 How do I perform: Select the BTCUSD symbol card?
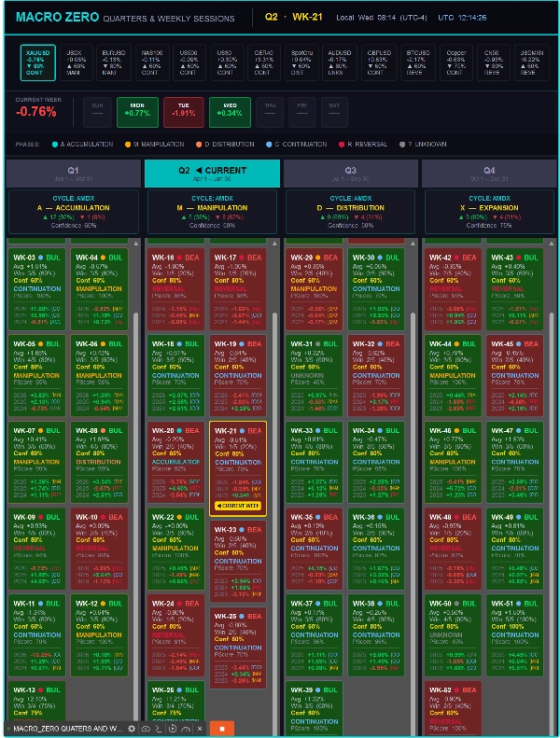point(418,63)
